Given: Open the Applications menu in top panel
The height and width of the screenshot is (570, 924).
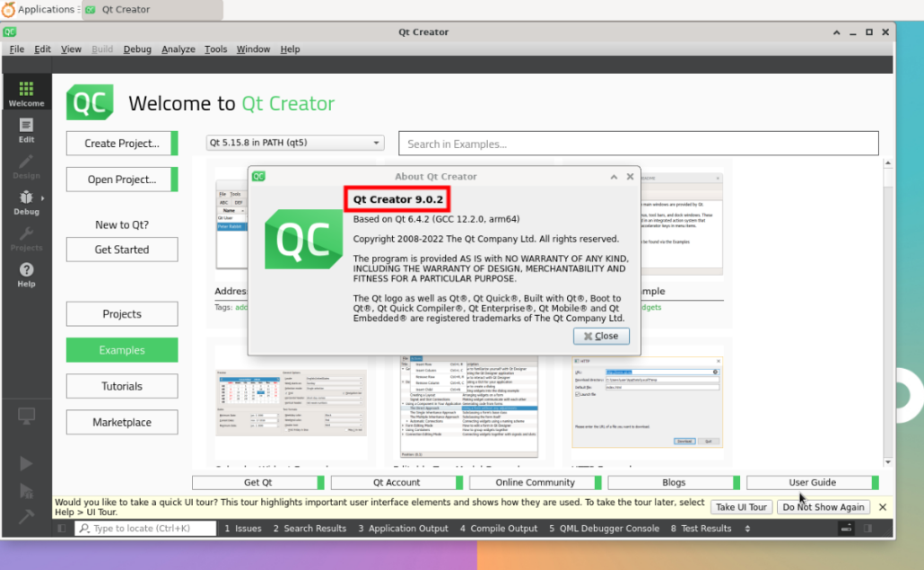Looking at the screenshot, I should point(39,10).
